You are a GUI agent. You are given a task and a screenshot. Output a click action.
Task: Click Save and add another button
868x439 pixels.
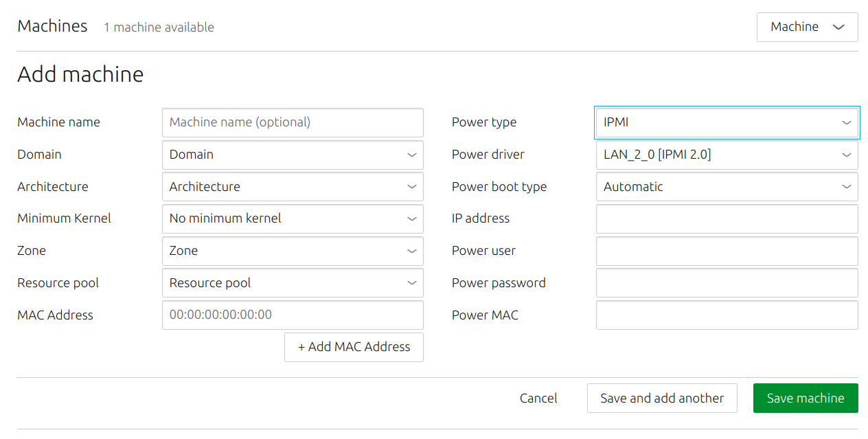(662, 398)
